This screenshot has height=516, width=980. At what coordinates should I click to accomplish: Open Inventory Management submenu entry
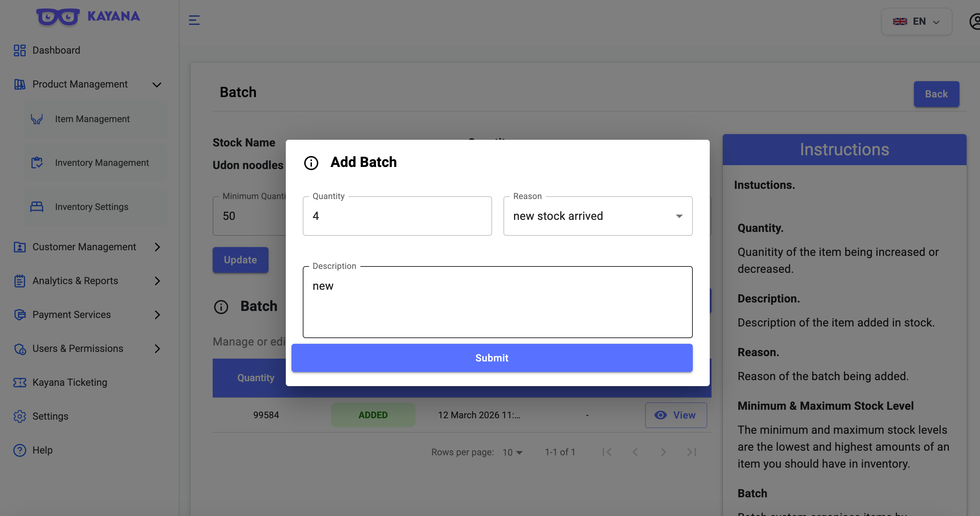tap(95, 163)
